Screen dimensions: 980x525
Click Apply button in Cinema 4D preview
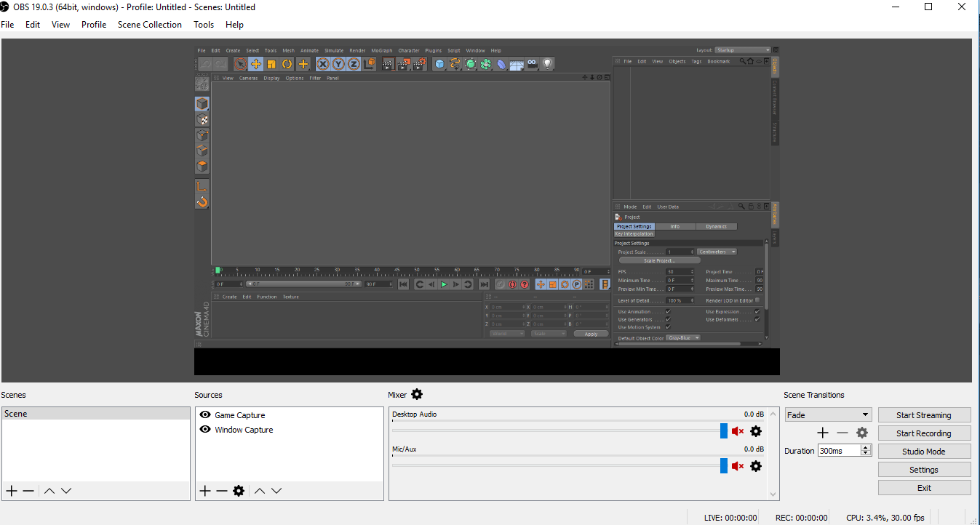[x=591, y=334]
